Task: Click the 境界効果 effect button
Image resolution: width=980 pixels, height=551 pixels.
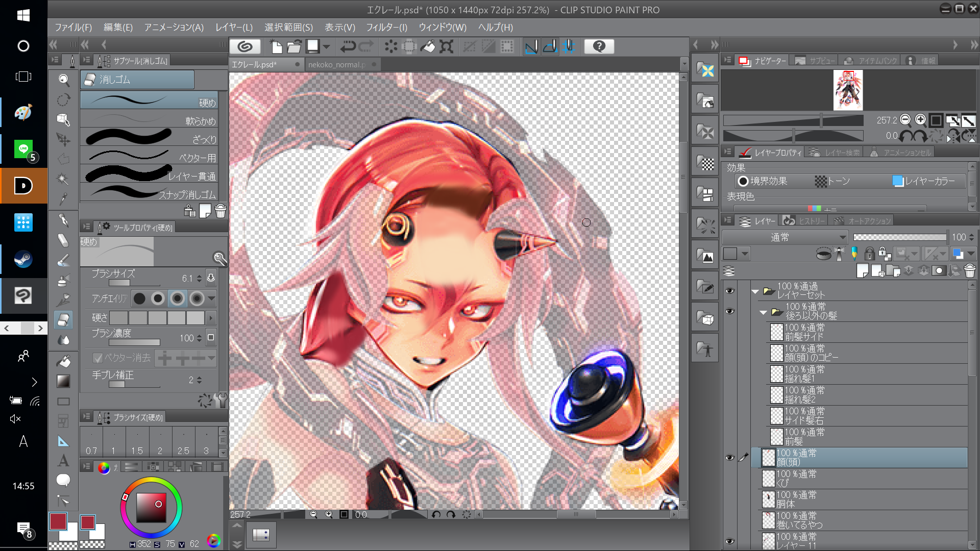Action: pyautogui.click(x=763, y=181)
